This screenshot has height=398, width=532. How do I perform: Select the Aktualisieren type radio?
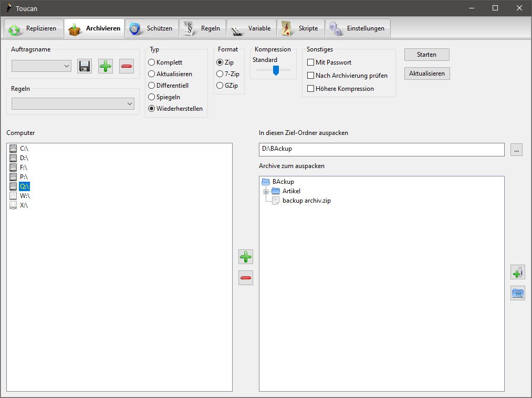(152, 74)
